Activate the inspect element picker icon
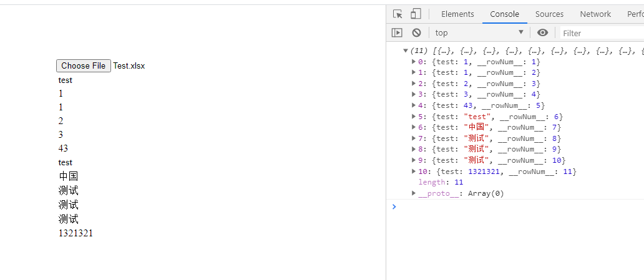The height and width of the screenshot is (280, 644). coord(397,14)
